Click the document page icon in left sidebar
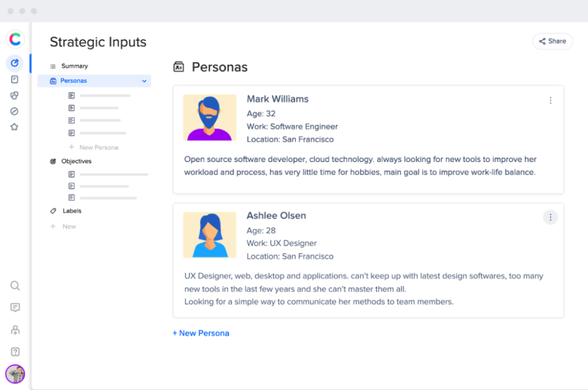This screenshot has height=390, width=588. click(x=15, y=79)
